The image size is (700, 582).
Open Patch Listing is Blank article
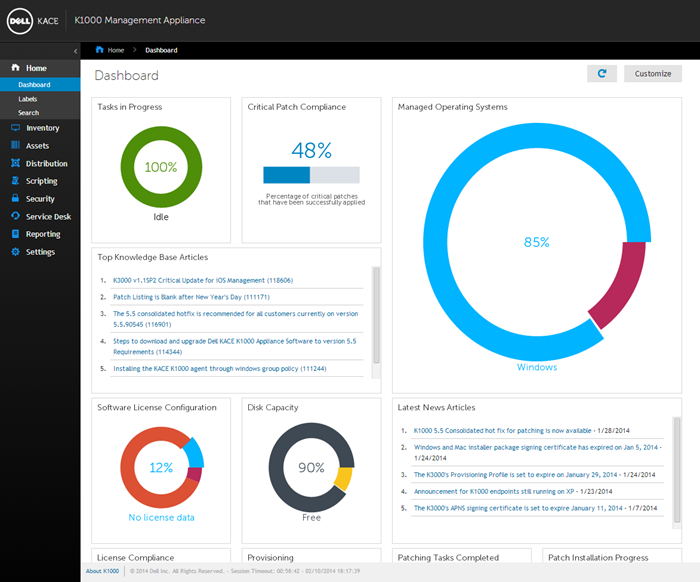click(x=191, y=297)
